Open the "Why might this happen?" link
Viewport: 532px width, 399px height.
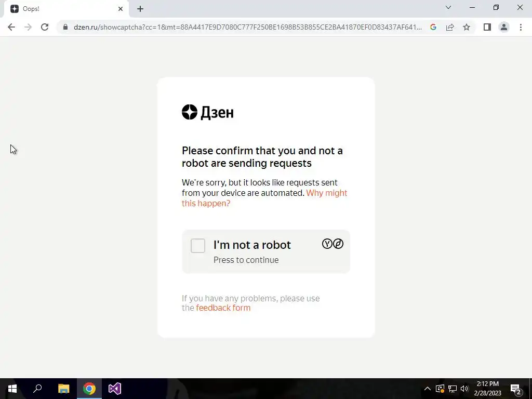[x=264, y=198]
